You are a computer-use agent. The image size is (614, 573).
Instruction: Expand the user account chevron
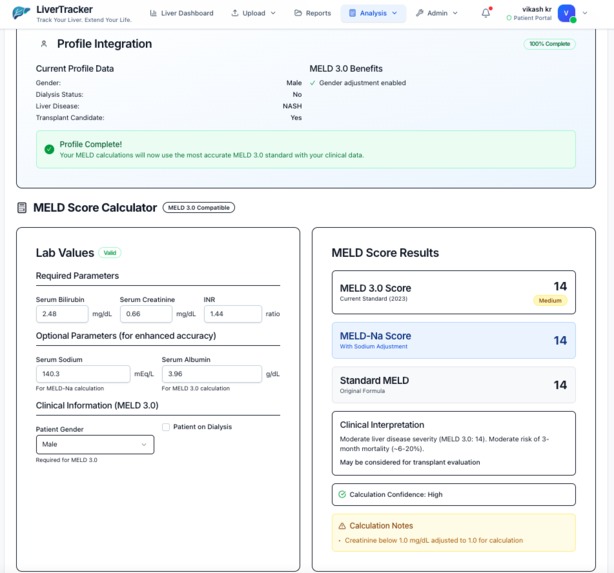(x=585, y=13)
